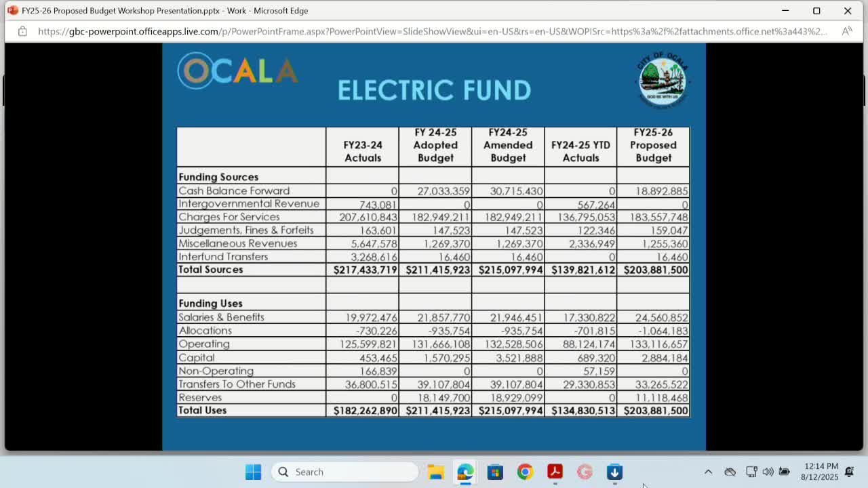The height and width of the screenshot is (488, 868).
Task: Open the Windows Start menu
Action: click(x=253, y=472)
